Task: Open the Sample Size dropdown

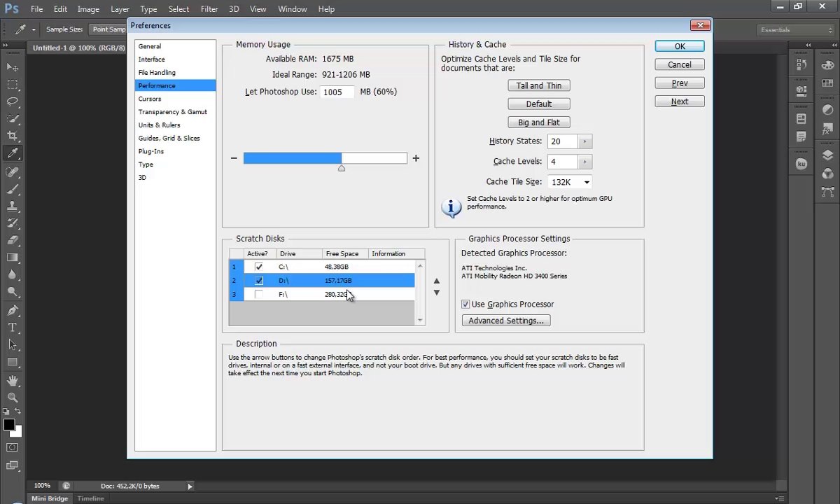Action: 108,29
